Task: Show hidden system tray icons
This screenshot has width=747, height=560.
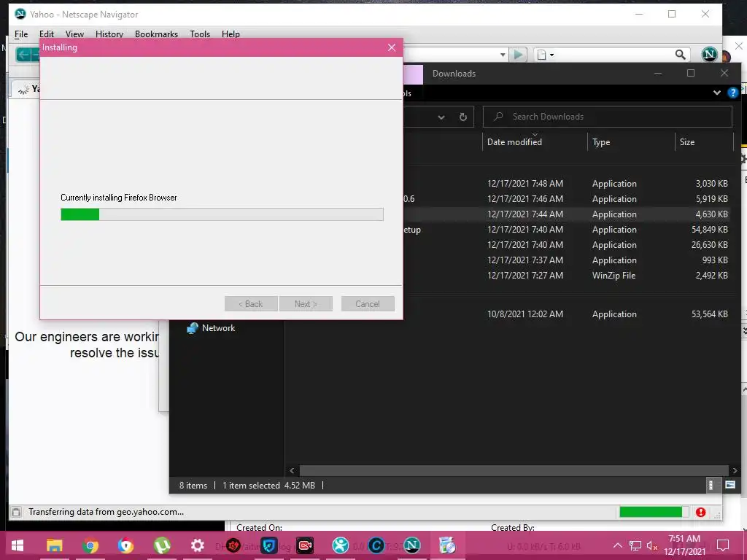Action: click(617, 545)
